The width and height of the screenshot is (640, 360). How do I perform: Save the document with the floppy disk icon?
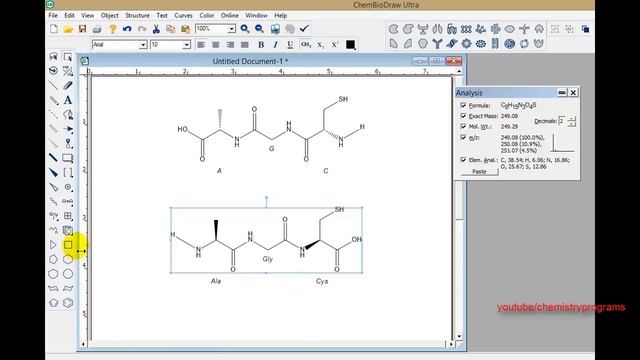[x=82, y=29]
